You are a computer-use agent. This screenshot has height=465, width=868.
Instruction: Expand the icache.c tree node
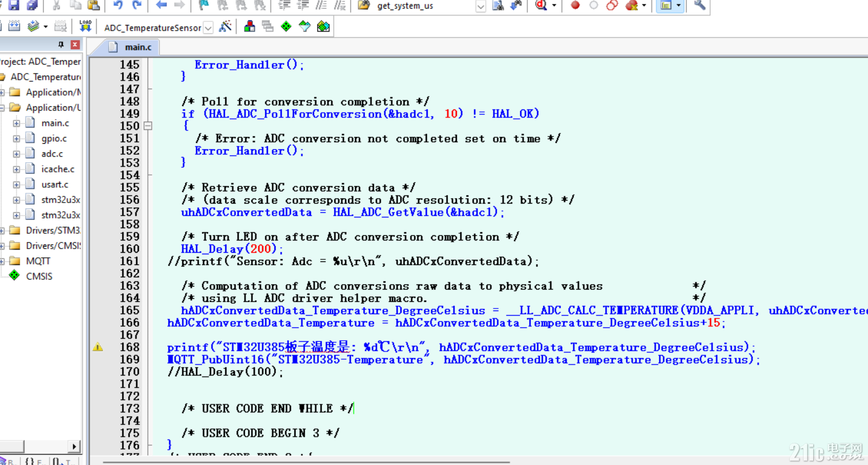click(x=16, y=169)
